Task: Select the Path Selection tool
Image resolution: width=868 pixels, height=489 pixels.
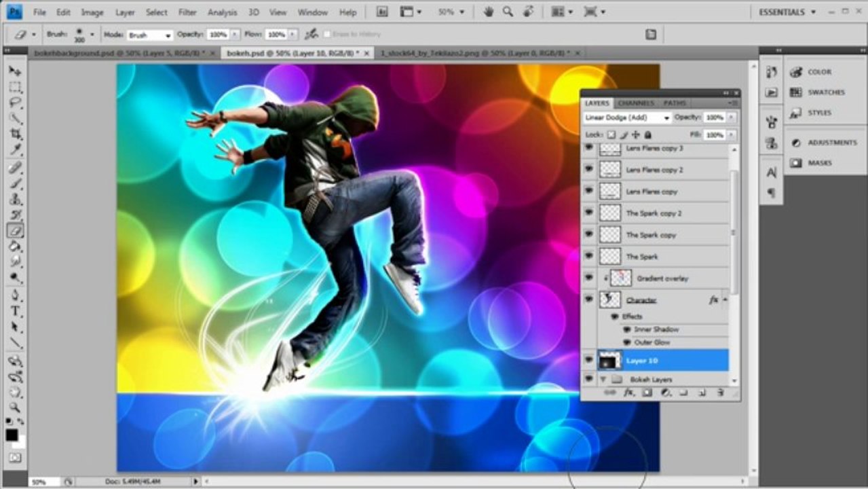Action: coord(14,327)
